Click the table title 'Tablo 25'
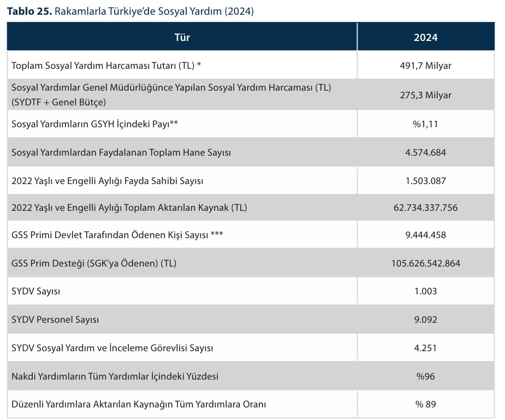The width and height of the screenshot is (505, 420). [x=28, y=11]
